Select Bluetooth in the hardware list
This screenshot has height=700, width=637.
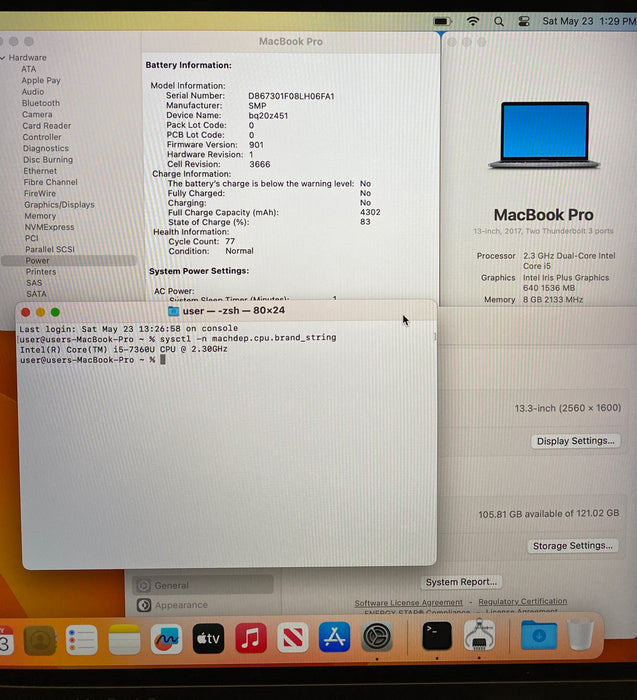click(41, 103)
